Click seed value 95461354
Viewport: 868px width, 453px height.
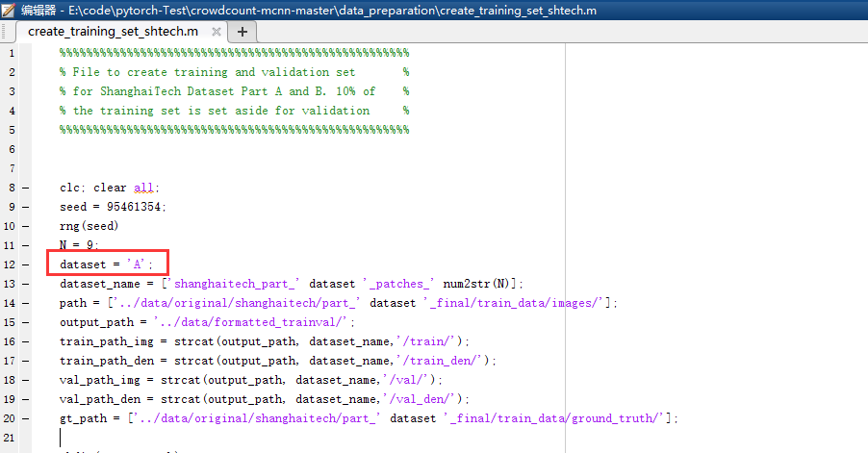coord(134,207)
